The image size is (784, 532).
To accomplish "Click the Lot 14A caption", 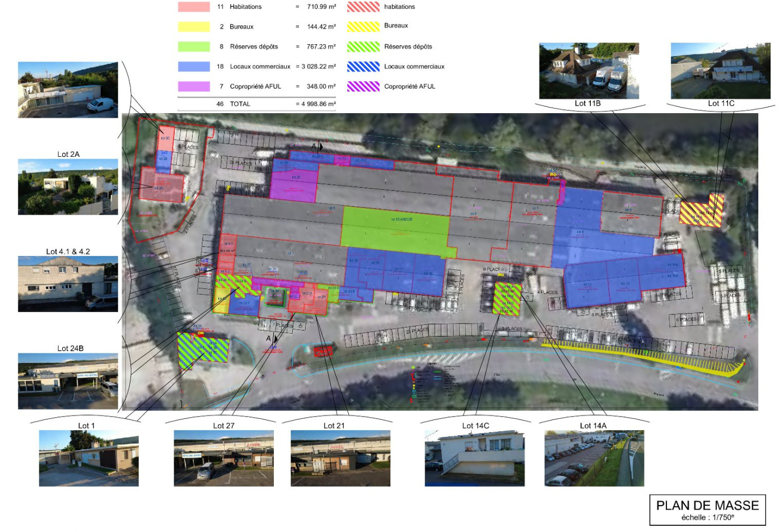I will (593, 426).
